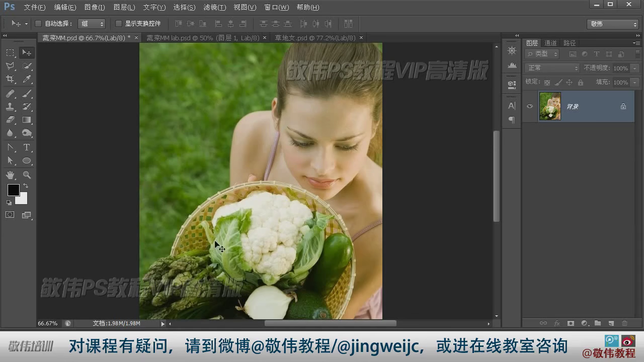644x362 pixels.
Task: Click the new layer icon
Action: [611, 323]
